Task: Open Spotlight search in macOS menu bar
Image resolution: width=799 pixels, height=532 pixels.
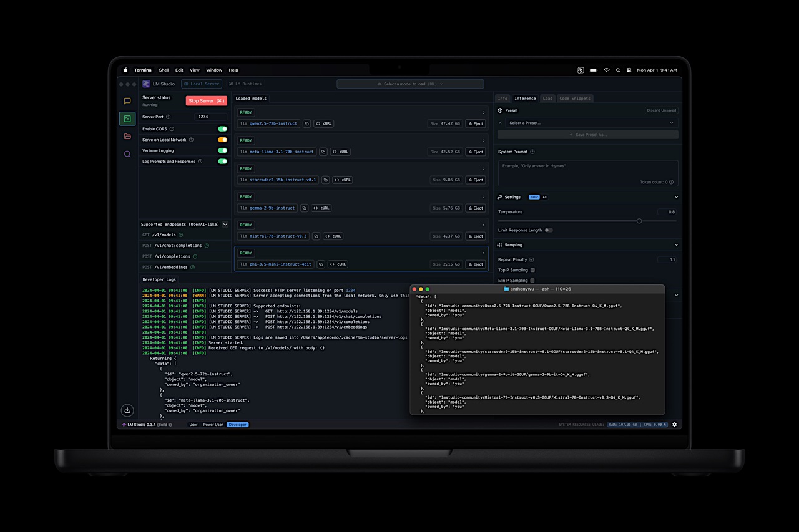Action: pos(618,70)
